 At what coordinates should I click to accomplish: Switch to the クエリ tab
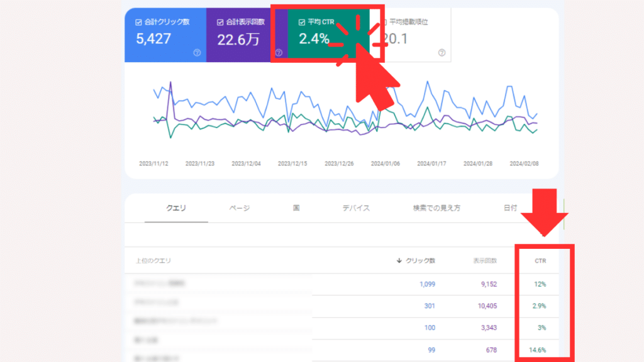tap(175, 208)
